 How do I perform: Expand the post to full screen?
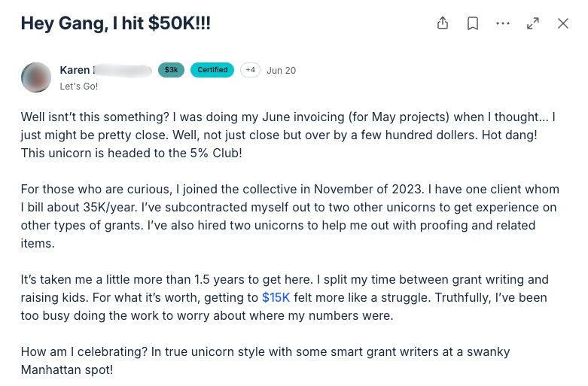[533, 23]
